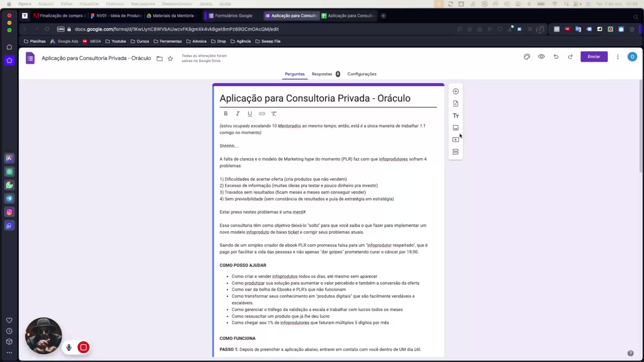This screenshot has width=644, height=362.
Task: Redo the last undone change
Action: (570, 57)
